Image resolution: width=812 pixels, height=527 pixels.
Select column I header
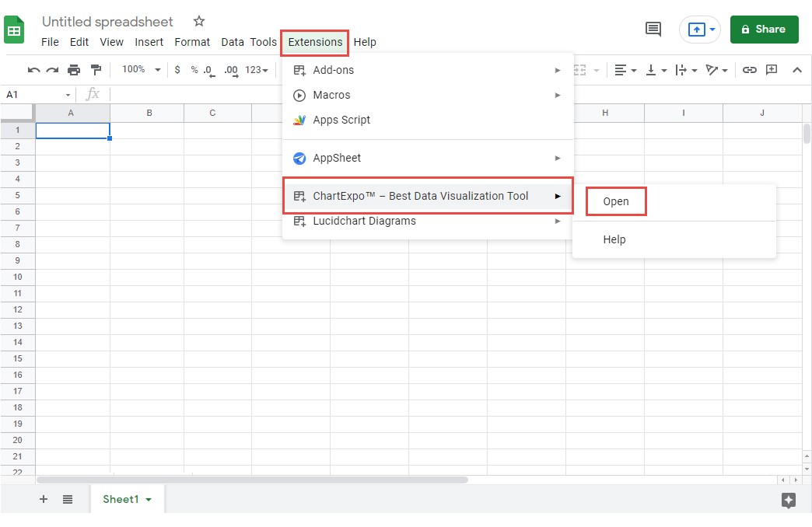coord(684,113)
